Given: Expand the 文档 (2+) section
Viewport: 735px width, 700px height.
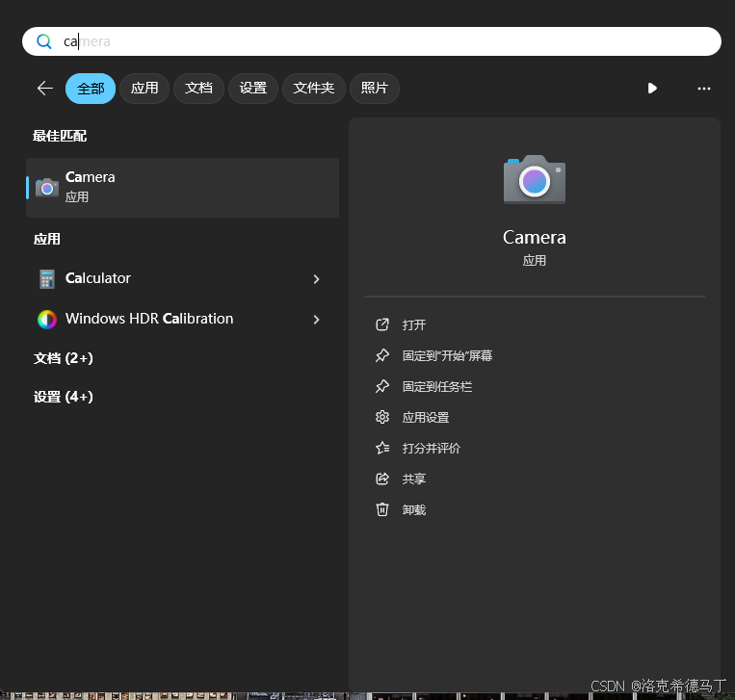Looking at the screenshot, I should 64,358.
